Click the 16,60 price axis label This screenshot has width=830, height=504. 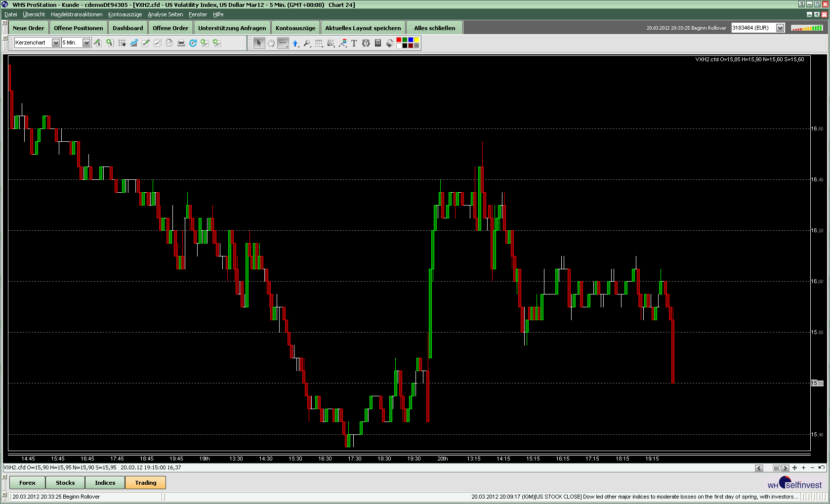pos(817,128)
